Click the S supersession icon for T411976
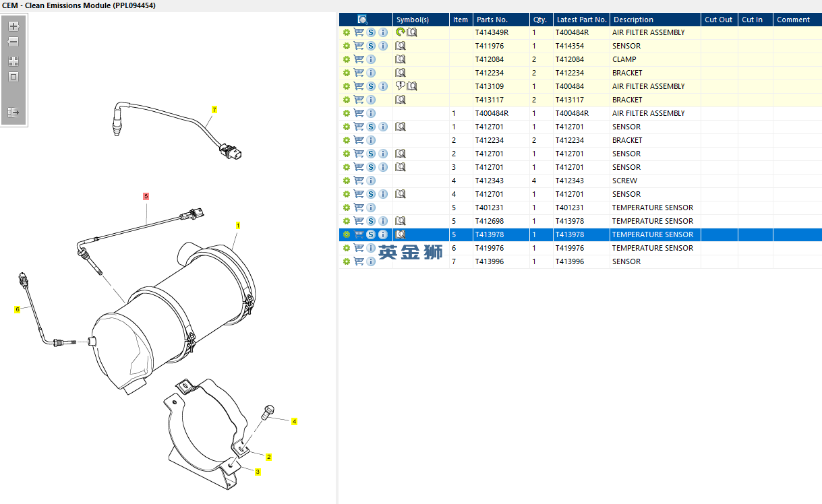 point(371,46)
